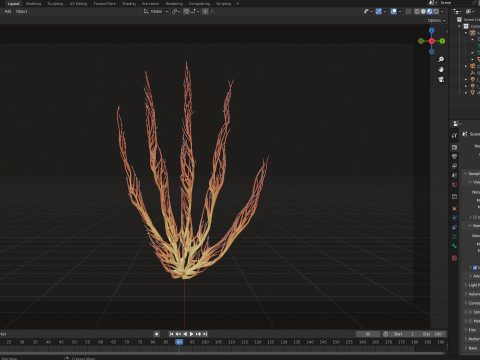Open the Compositing workspace tab
Screen dimensions: 480x360
click(x=199, y=4)
